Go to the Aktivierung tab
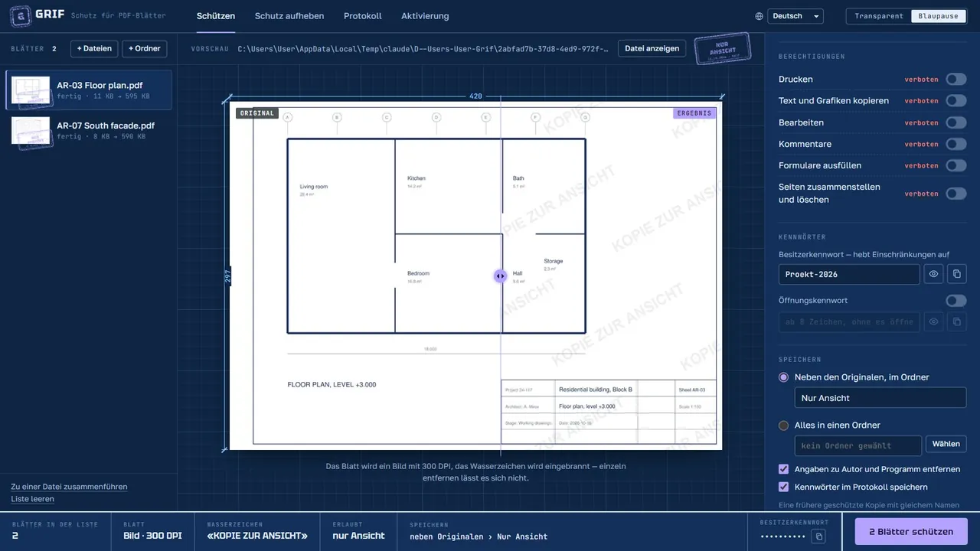Viewport: 980px width, 551px height. pos(425,16)
